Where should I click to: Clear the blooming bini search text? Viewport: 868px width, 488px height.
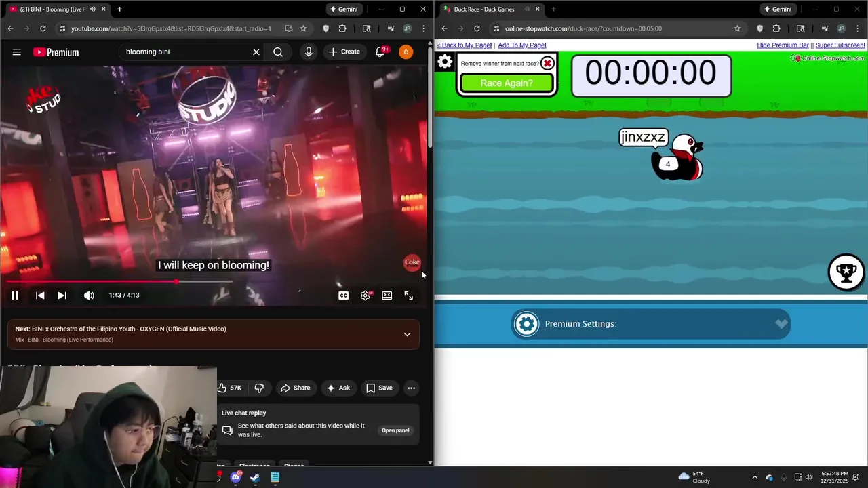[256, 52]
